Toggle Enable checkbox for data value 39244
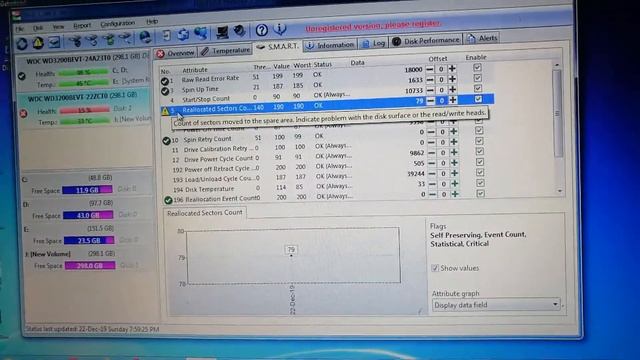Viewport: 640px width, 360px height. (480, 172)
